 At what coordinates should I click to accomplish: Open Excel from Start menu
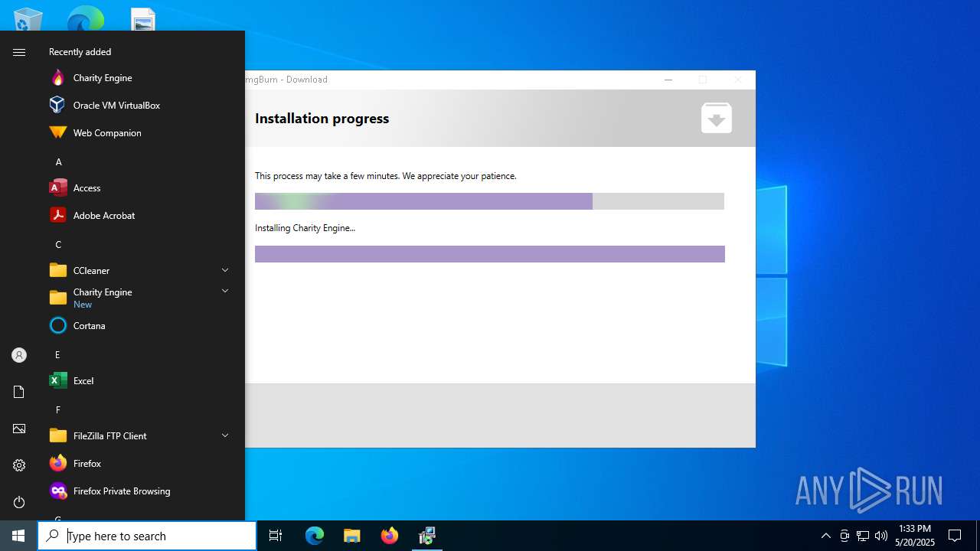(x=139, y=381)
